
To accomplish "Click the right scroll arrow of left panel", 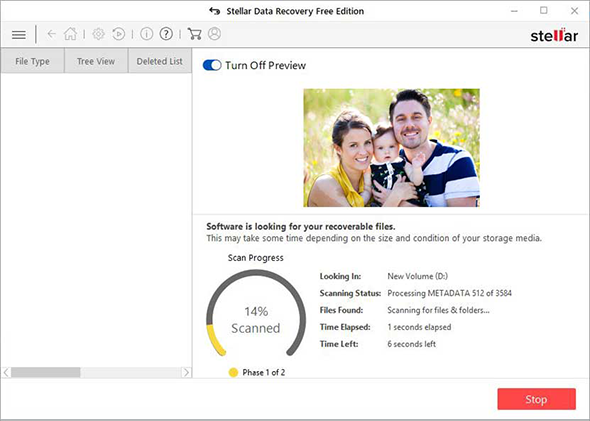I will [186, 372].
